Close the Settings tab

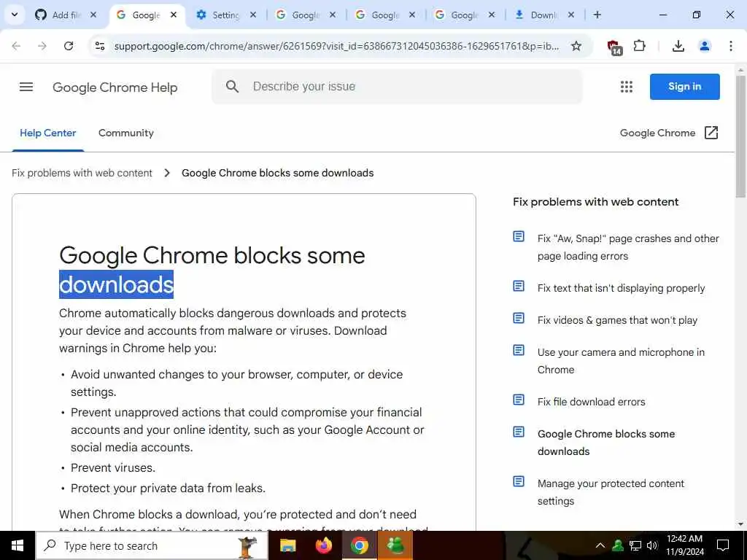253,15
